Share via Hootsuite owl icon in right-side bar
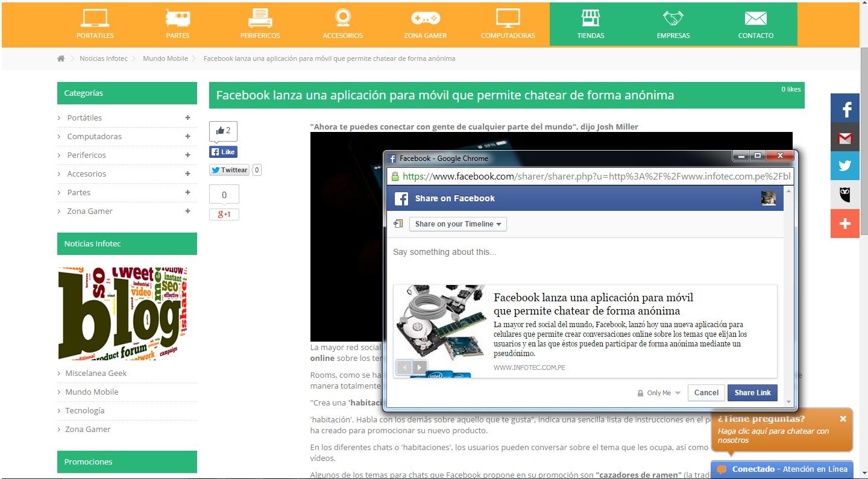Viewport: 868px width, 479px height. coord(845,195)
